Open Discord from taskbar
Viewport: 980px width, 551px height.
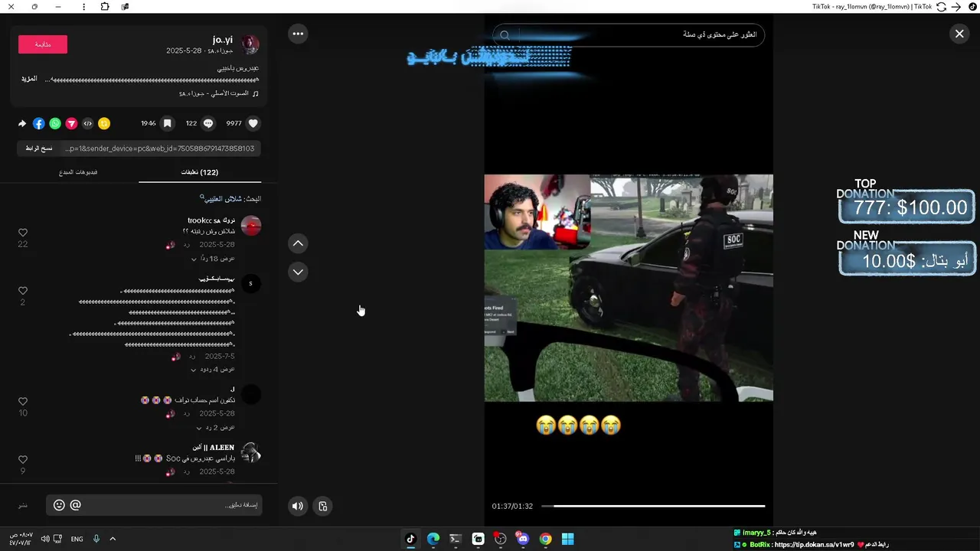(x=523, y=539)
